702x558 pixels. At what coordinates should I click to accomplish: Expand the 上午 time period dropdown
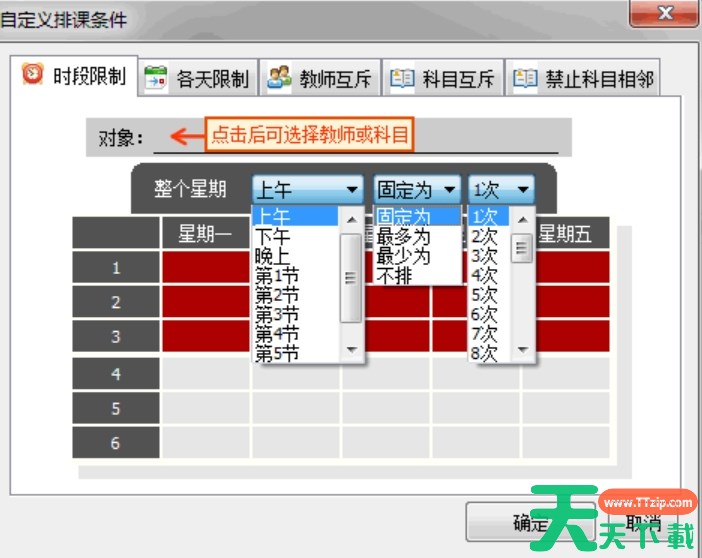(308, 189)
